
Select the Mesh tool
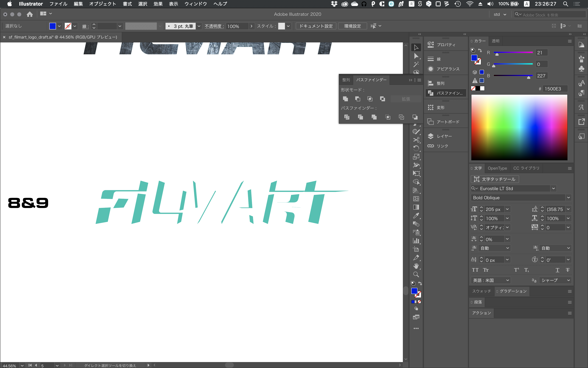416,199
